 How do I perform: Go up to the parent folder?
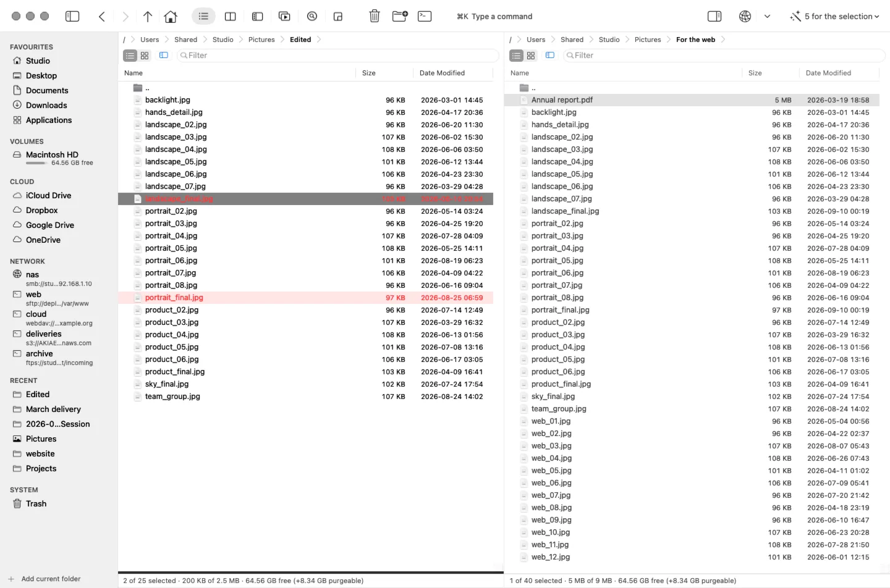[x=148, y=17]
